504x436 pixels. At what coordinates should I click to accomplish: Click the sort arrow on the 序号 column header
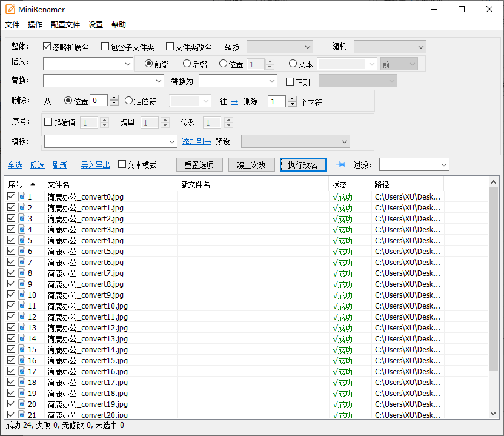point(33,184)
